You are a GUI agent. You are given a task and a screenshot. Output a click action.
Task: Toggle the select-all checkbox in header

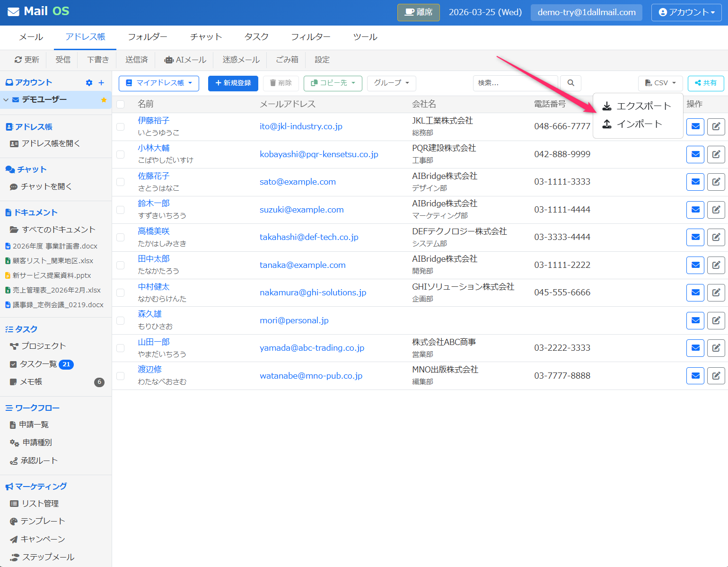(x=121, y=104)
